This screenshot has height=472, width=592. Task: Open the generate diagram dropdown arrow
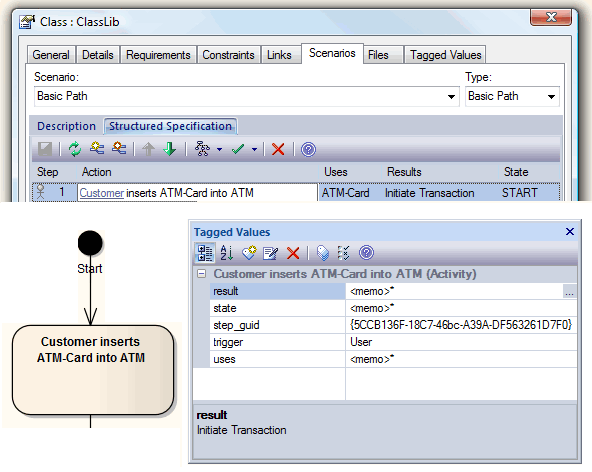coord(219,150)
